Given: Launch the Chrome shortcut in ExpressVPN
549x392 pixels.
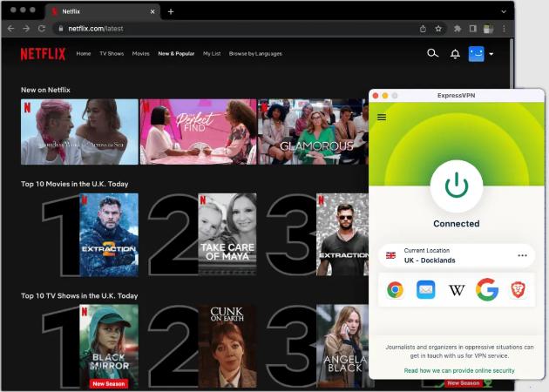Looking at the screenshot, I should click(395, 290).
